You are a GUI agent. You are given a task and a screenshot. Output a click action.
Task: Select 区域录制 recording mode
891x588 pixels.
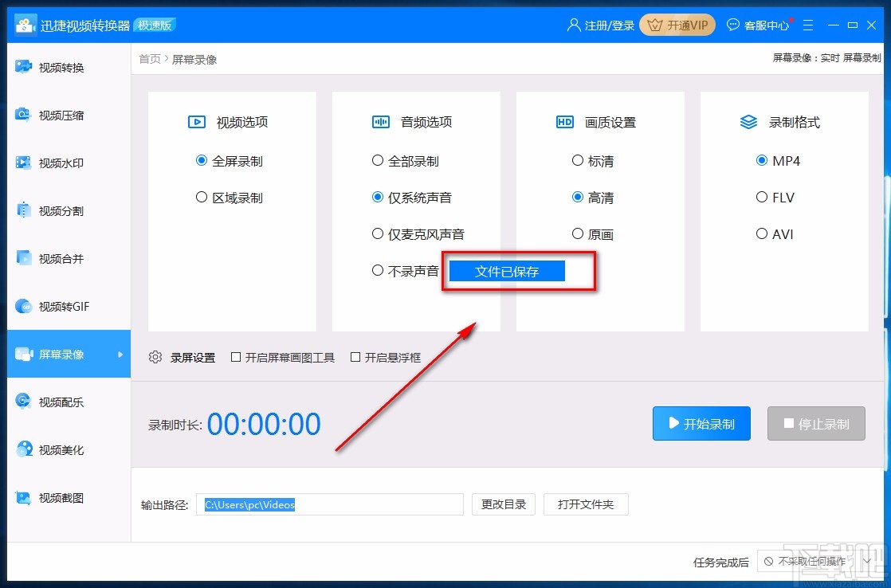coord(202,197)
